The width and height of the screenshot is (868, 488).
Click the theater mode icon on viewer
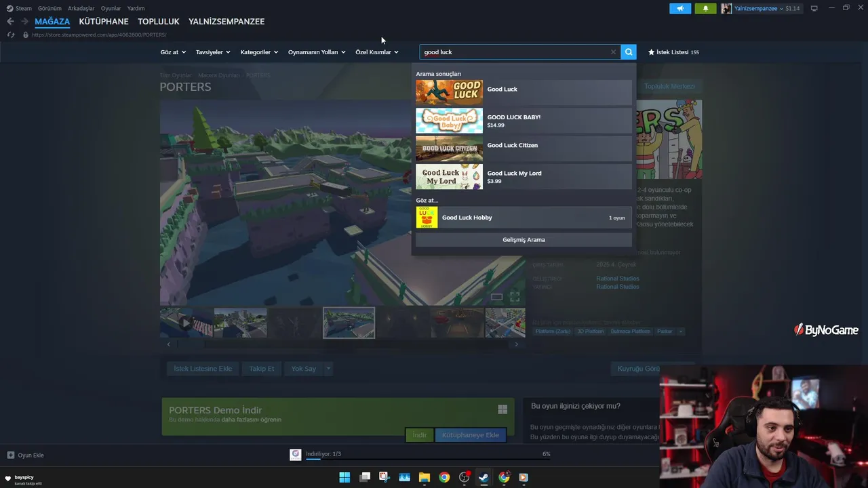click(x=496, y=297)
